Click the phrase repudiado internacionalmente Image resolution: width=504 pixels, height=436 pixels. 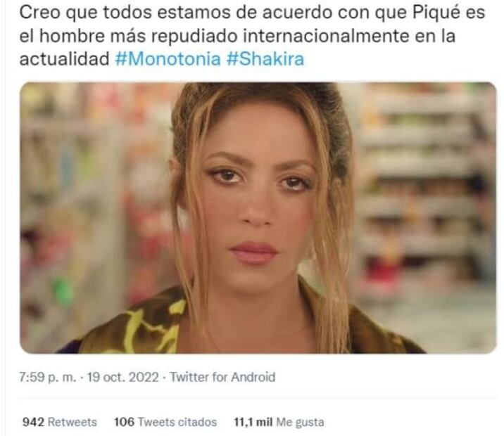(279, 36)
